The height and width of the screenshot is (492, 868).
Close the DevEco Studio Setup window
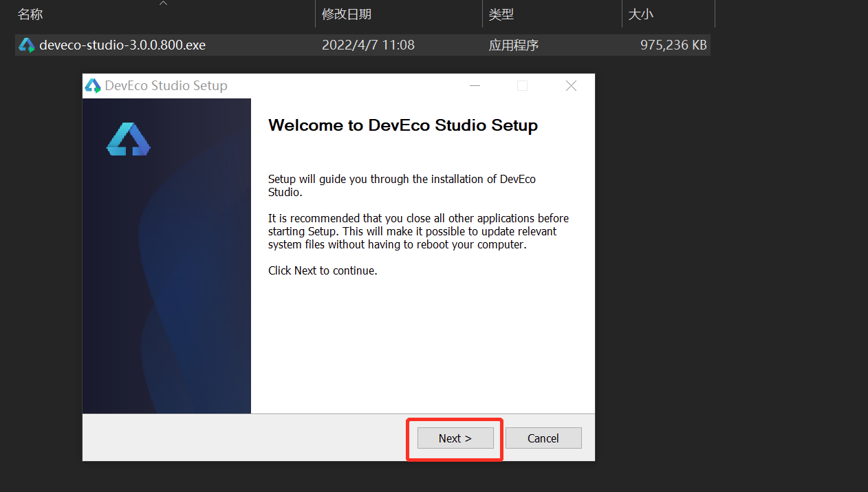571,86
